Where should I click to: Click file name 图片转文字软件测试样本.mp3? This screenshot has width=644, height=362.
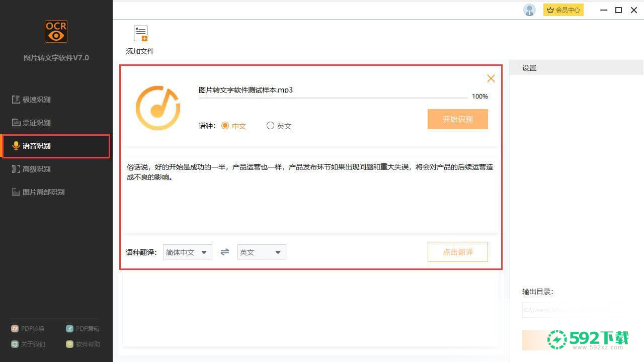(x=246, y=90)
